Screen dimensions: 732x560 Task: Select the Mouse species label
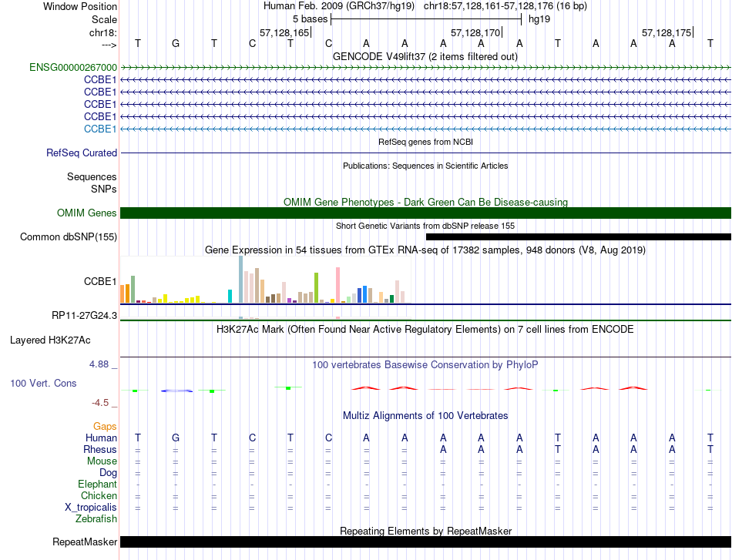tap(102, 461)
